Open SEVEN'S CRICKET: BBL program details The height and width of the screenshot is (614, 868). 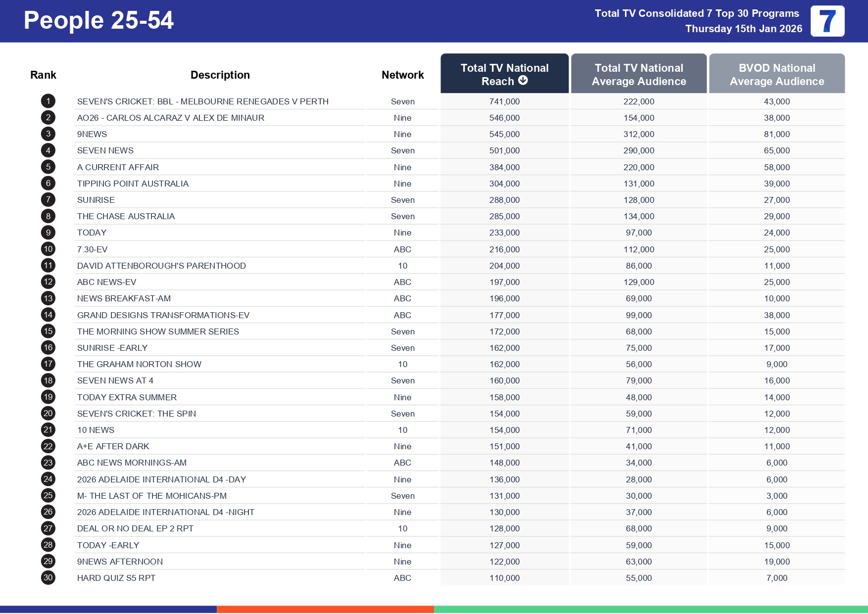(x=202, y=101)
